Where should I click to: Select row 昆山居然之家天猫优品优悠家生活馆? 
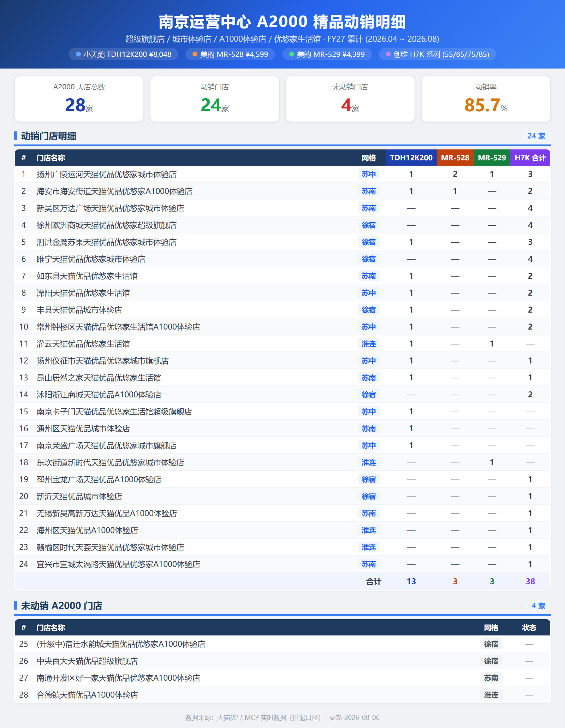pos(282,378)
